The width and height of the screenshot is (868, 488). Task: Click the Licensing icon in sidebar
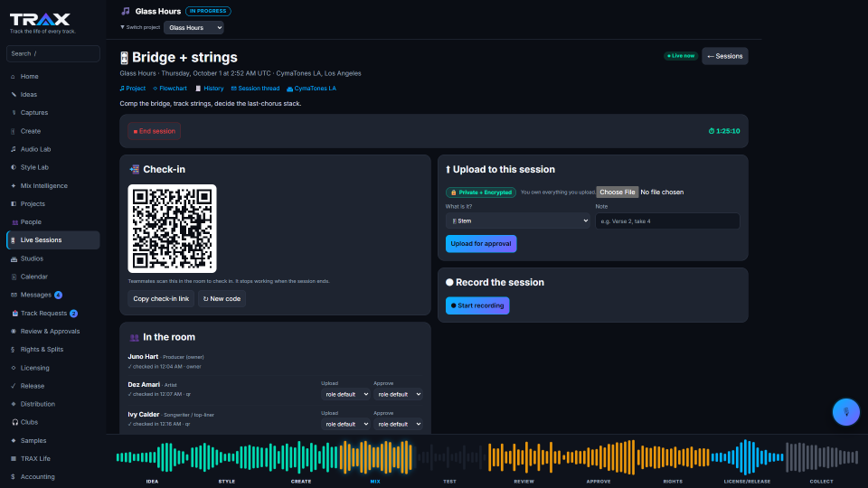coord(14,368)
